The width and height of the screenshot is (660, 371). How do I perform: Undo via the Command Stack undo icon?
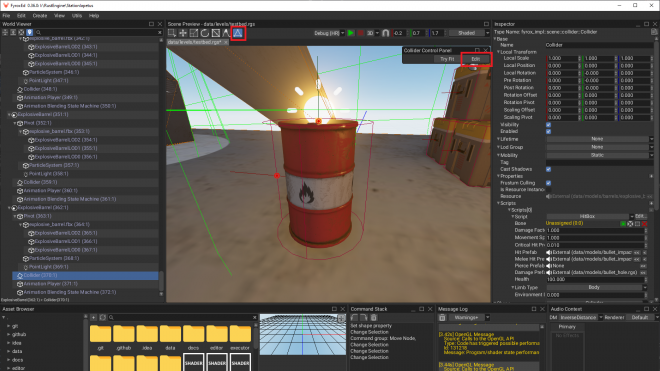click(x=354, y=318)
